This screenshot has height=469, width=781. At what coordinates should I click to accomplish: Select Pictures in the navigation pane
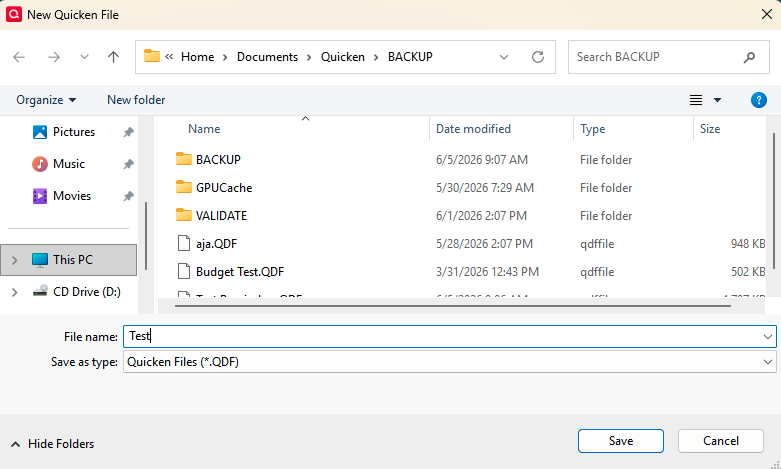pos(74,132)
